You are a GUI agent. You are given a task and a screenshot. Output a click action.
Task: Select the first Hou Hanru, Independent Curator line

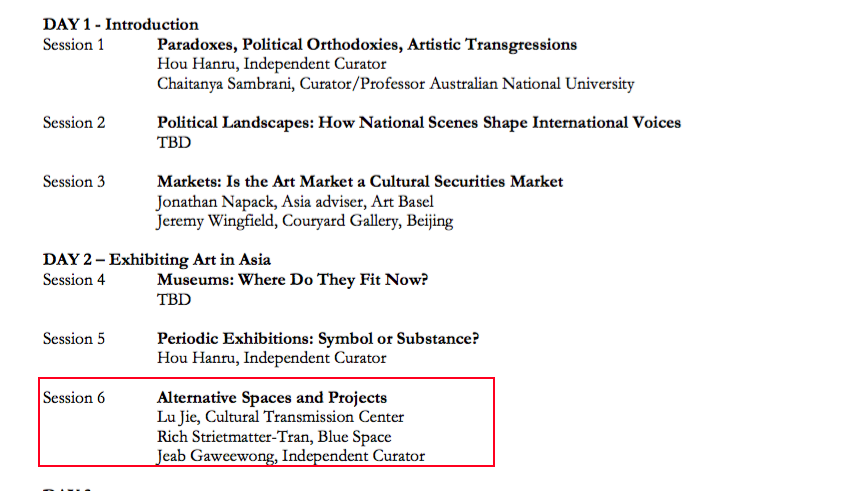(x=272, y=64)
